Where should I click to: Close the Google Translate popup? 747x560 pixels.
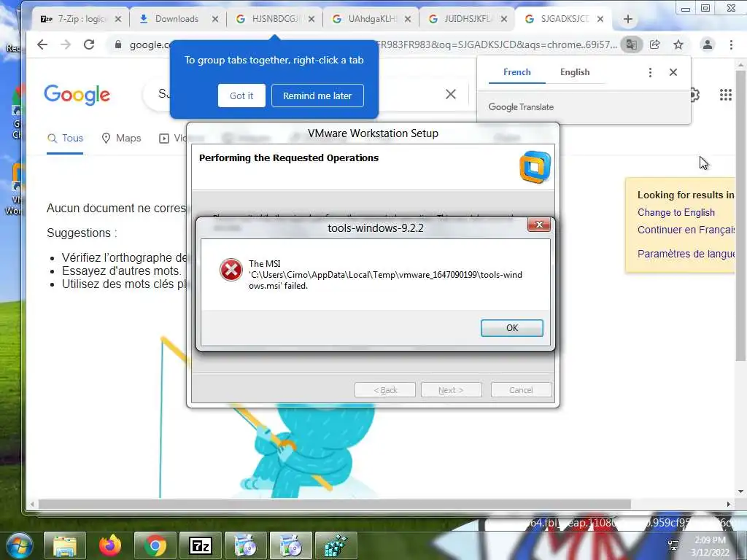[x=673, y=72]
